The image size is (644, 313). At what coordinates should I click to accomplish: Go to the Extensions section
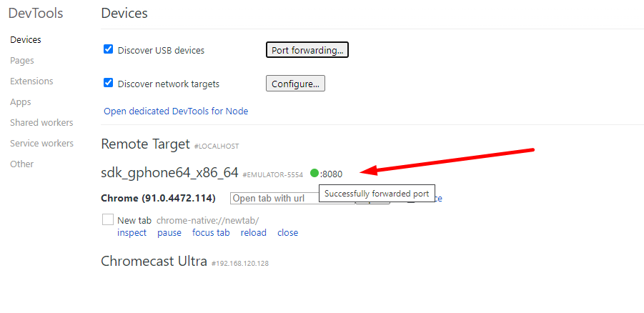pyautogui.click(x=31, y=81)
